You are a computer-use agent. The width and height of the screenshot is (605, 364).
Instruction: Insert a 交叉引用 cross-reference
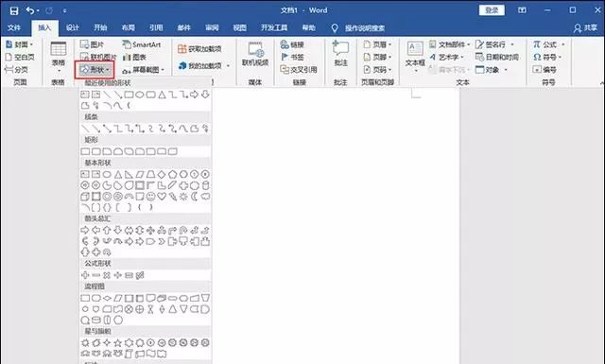[299, 70]
